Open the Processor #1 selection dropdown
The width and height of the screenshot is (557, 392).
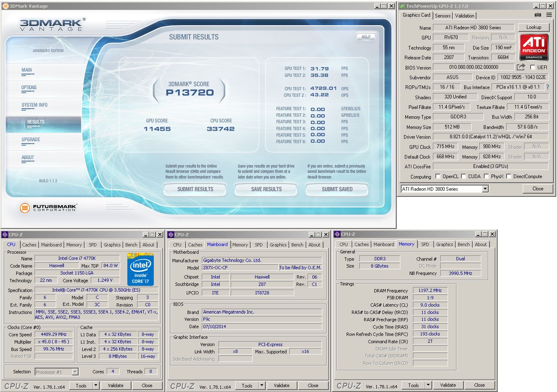(75, 372)
